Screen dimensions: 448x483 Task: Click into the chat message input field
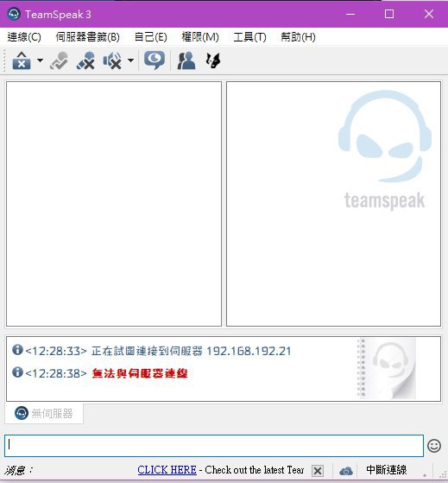[x=214, y=446]
